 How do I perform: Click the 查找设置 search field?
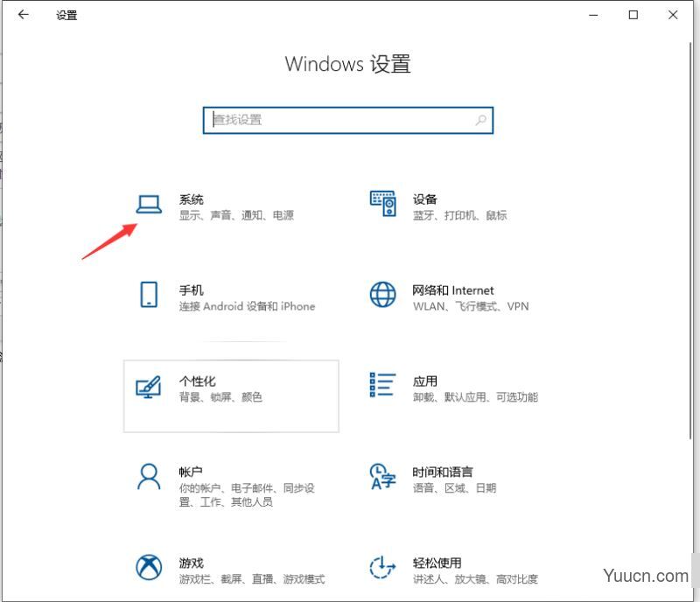tap(347, 120)
